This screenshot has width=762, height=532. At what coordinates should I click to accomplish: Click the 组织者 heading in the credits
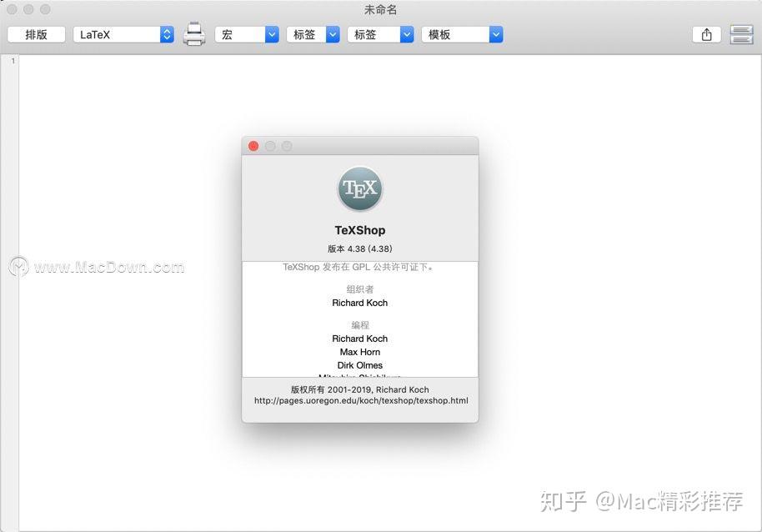point(360,289)
